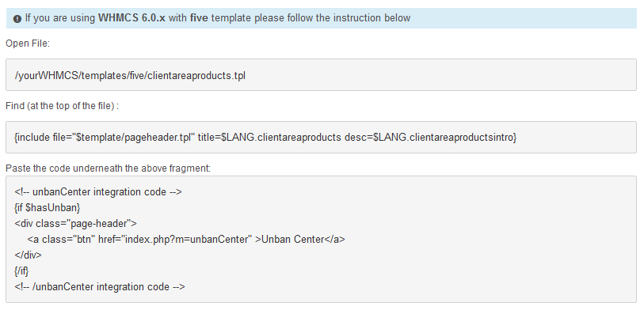This screenshot has height=314, width=644.
Task: Click the opening unbanCenter integration comment line
Action: (97, 192)
